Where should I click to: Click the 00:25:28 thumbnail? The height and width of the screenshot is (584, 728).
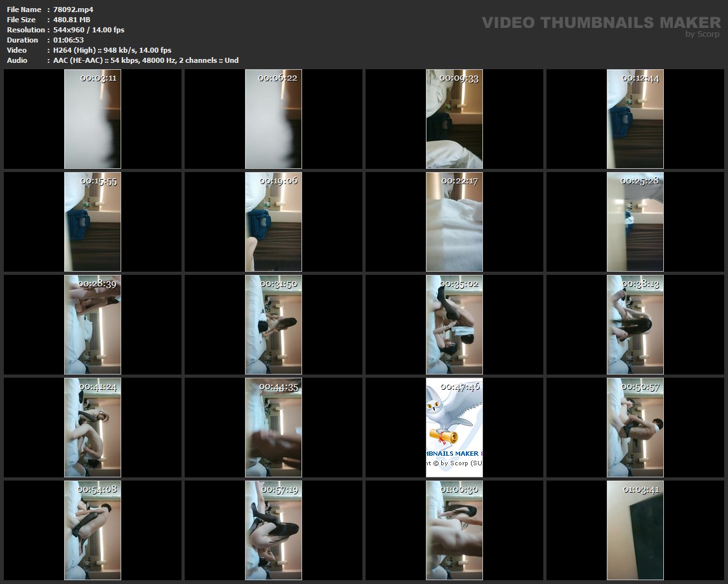(x=635, y=222)
